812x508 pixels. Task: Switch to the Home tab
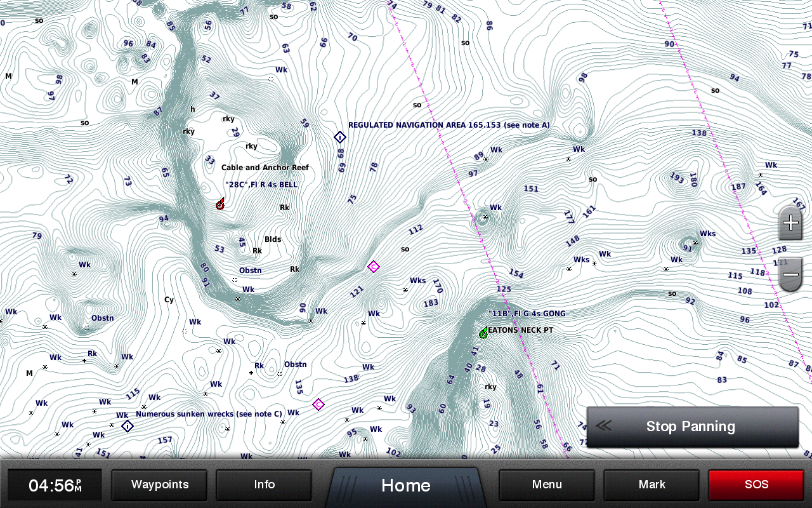click(405, 485)
